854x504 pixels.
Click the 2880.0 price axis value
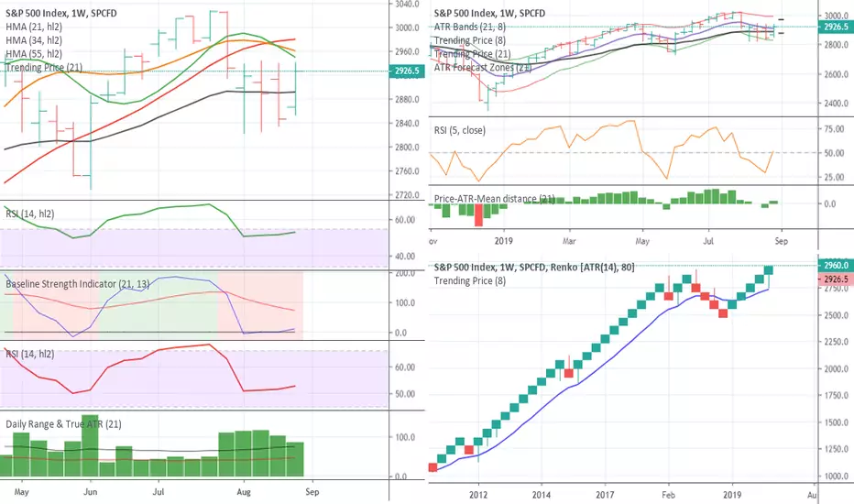point(407,99)
